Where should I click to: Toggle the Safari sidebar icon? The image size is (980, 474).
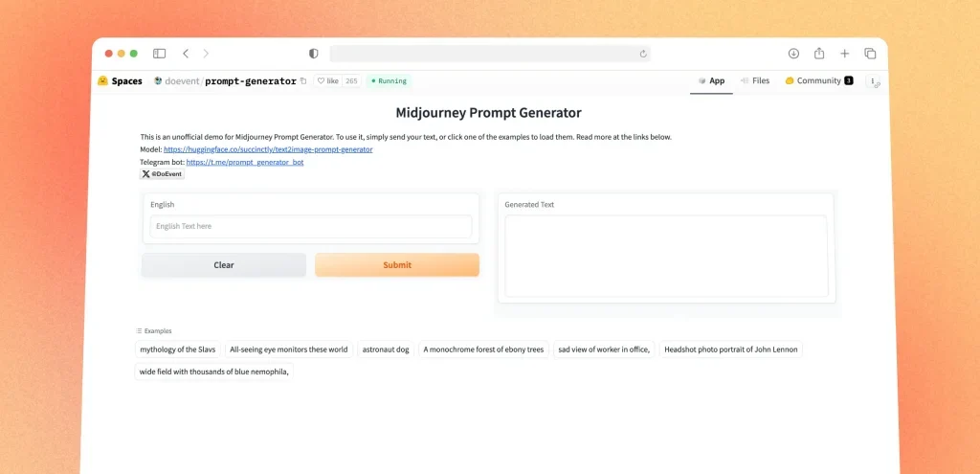click(x=159, y=54)
